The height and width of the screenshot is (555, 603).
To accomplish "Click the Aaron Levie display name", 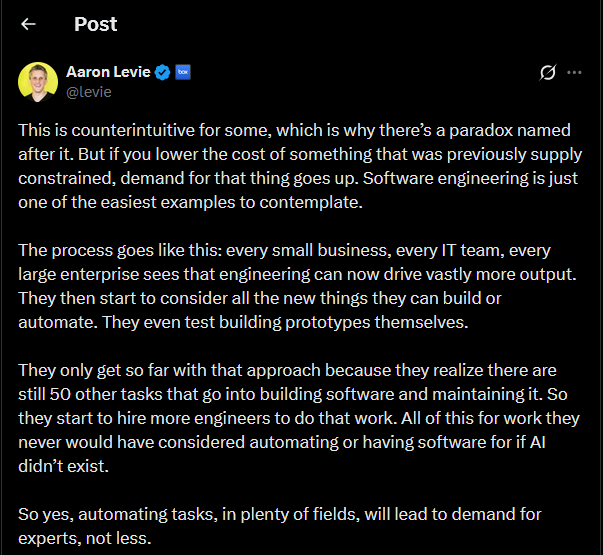I will pyautogui.click(x=108, y=72).
